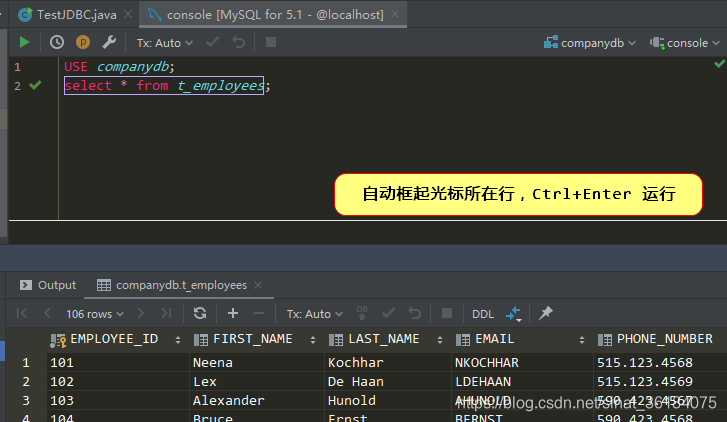Viewport: 727px width, 422px height.
Task: Select the cell with employee ID 103
Action: click(118, 401)
